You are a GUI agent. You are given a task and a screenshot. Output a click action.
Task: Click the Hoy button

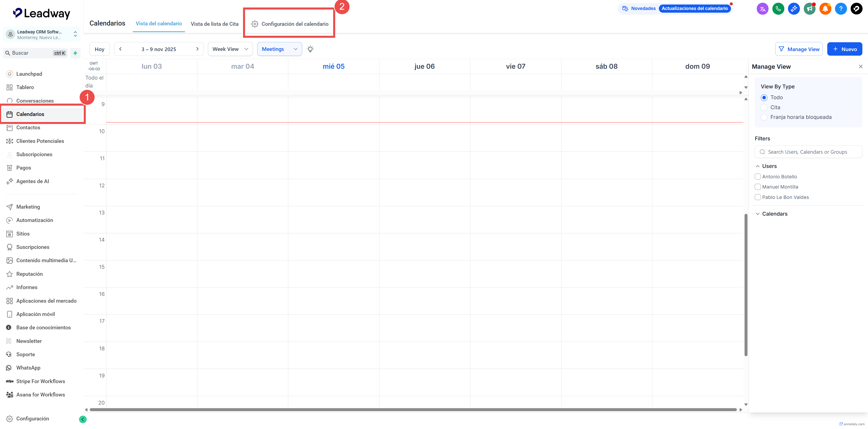(x=99, y=49)
